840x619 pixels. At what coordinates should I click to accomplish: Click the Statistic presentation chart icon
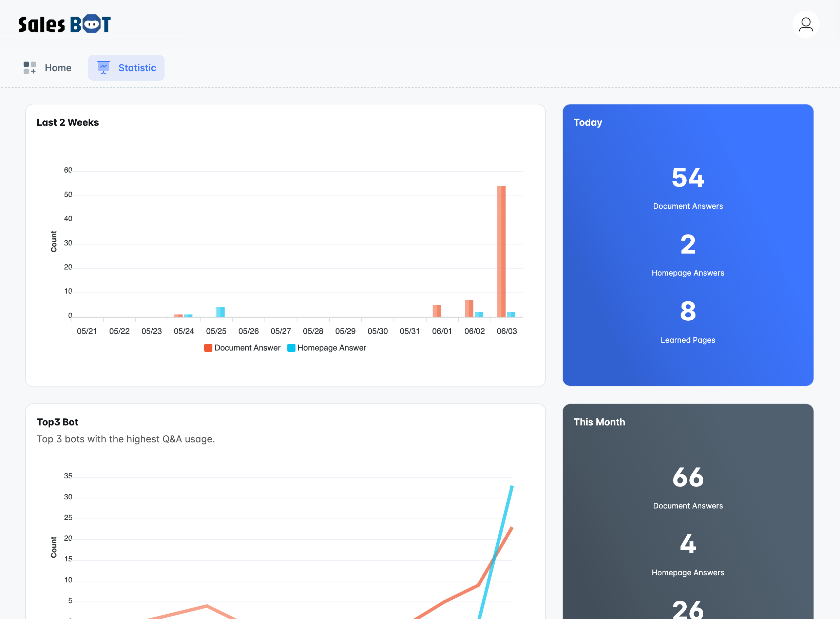pos(103,68)
